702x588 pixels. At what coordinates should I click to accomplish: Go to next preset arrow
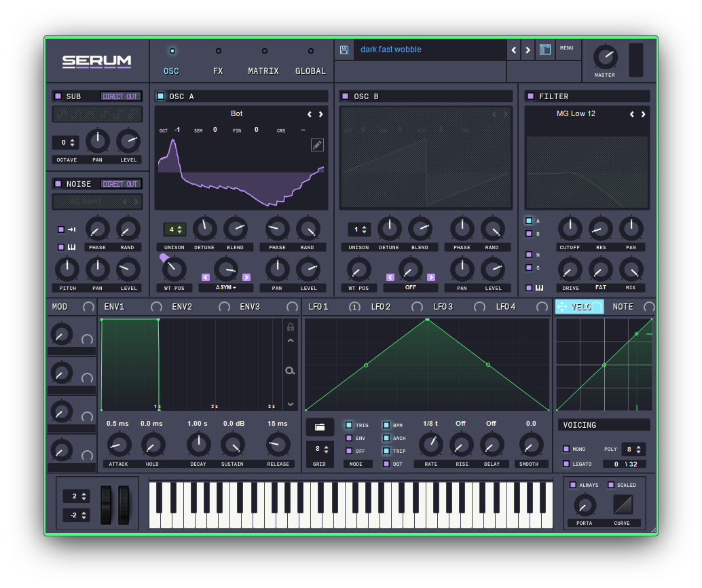tap(528, 50)
